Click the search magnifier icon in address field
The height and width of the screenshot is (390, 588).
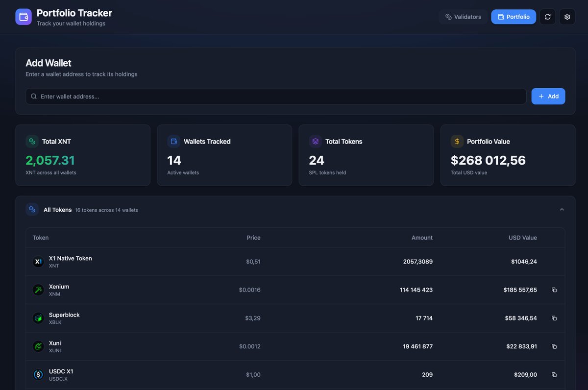coord(34,97)
